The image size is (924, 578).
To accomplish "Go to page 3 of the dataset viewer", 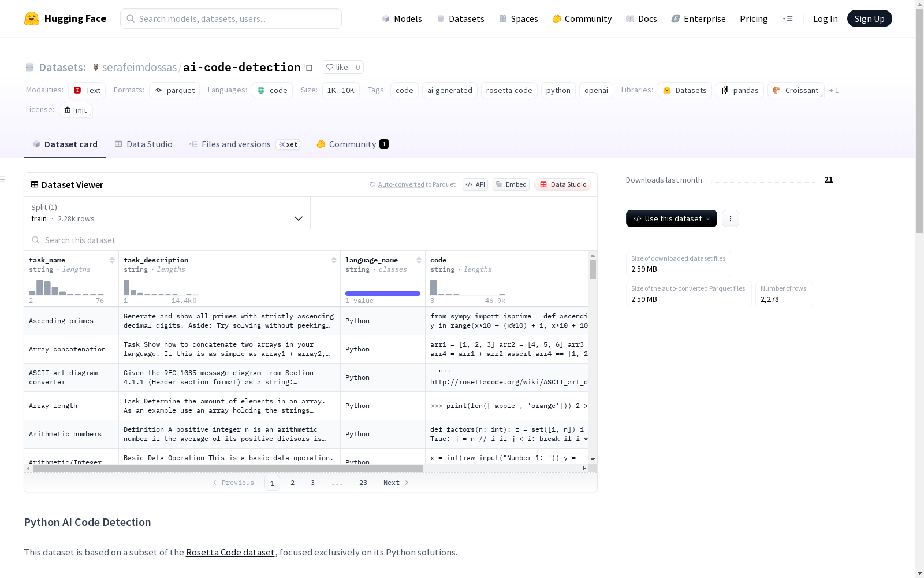I will click(x=313, y=483).
